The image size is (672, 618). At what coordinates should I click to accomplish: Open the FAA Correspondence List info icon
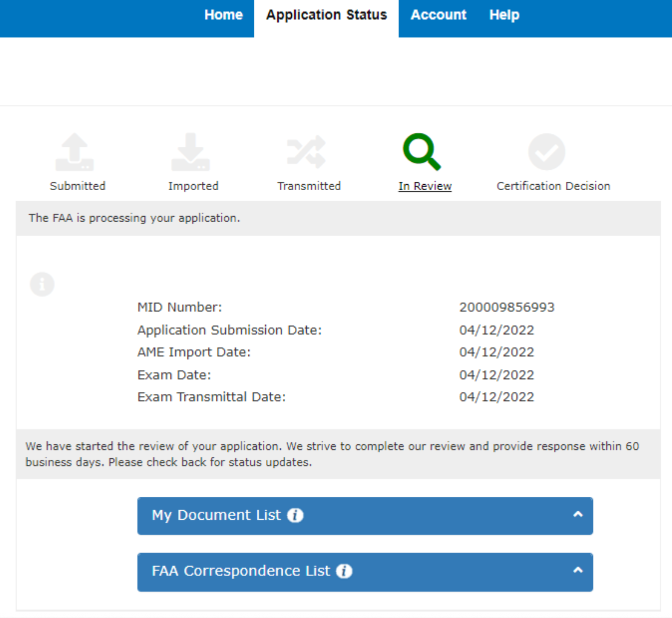344,571
